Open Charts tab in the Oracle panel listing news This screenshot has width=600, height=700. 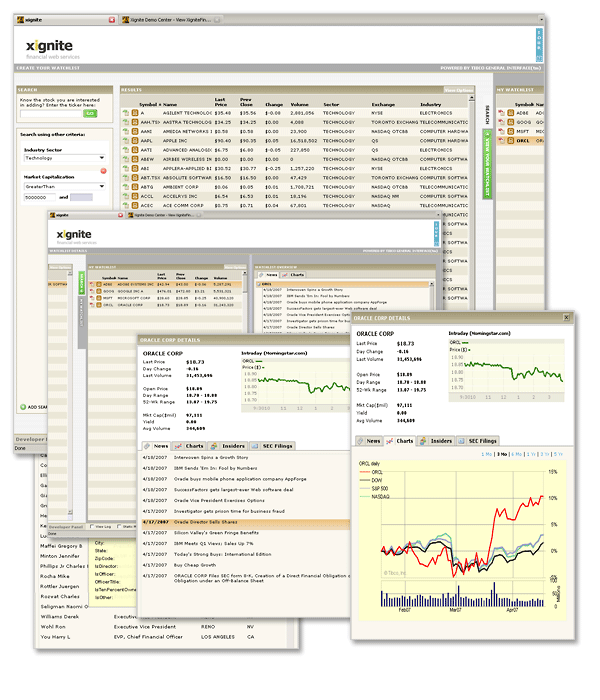189,446
